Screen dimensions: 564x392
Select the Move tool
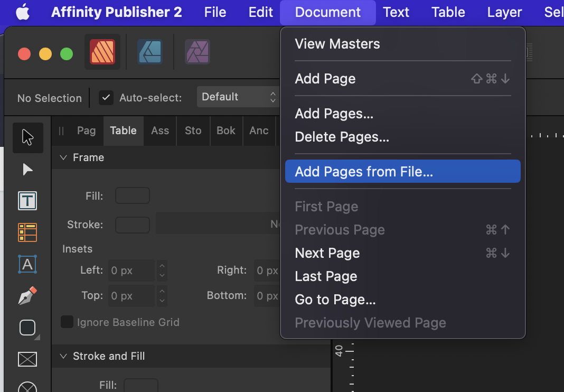pos(27,137)
